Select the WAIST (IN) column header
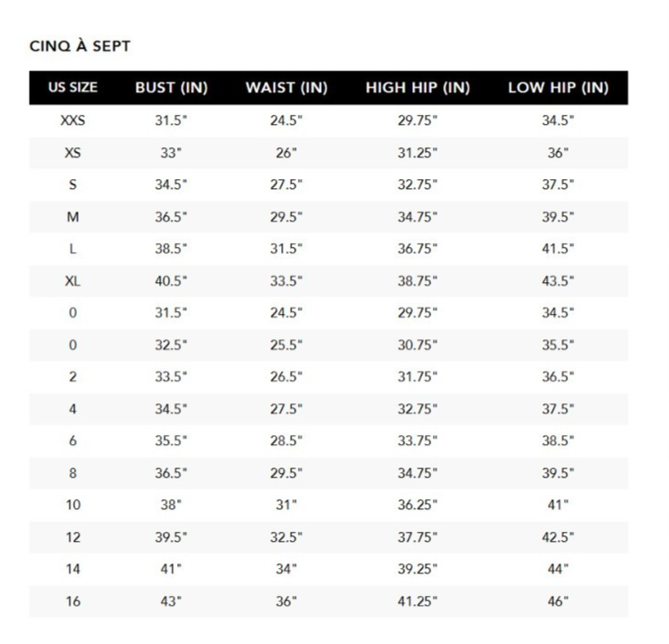The height and width of the screenshot is (644, 669). pyautogui.click(x=286, y=89)
